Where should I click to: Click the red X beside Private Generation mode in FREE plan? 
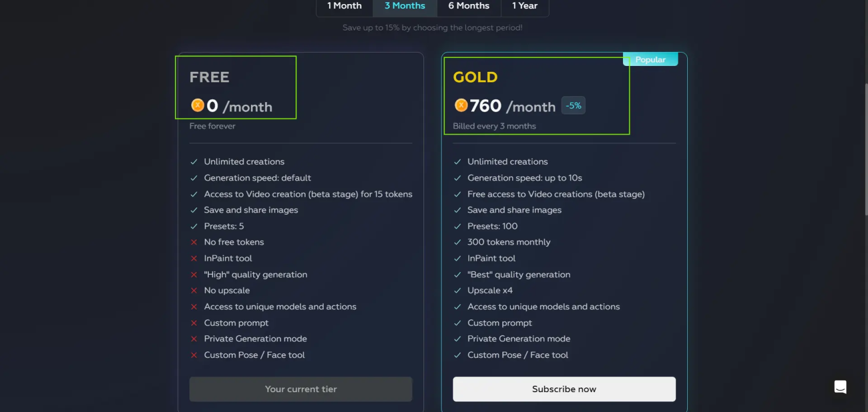point(194,339)
